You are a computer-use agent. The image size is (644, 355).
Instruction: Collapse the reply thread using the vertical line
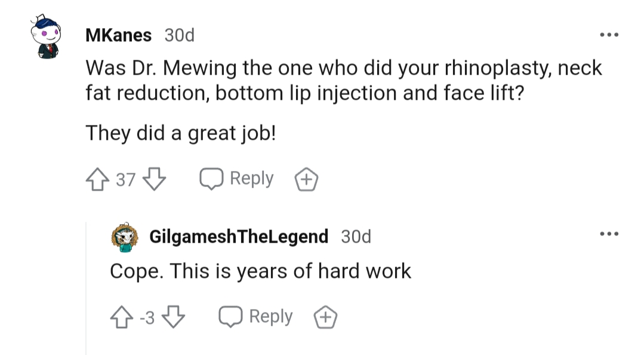87,288
